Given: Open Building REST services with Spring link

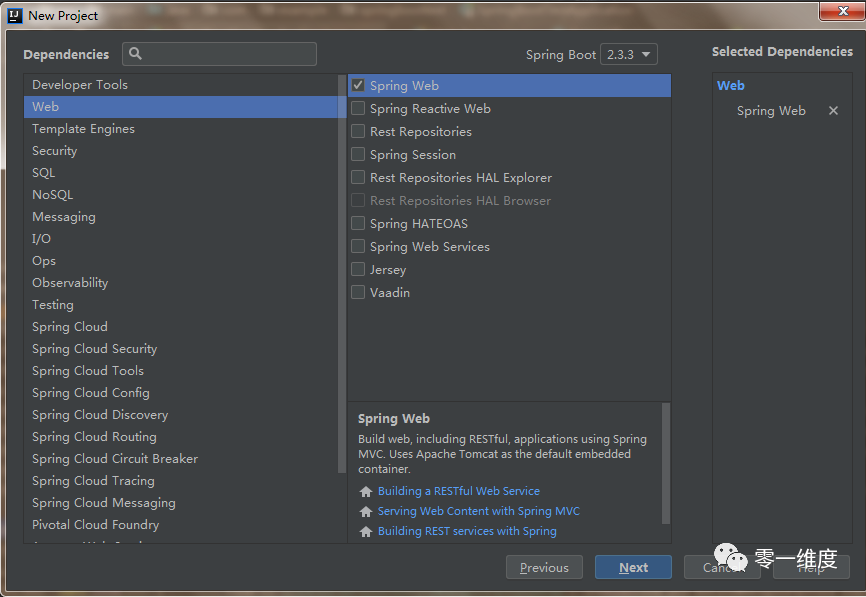Looking at the screenshot, I should pyautogui.click(x=467, y=531).
